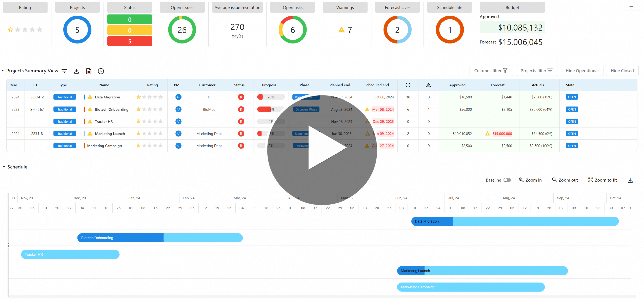
Task: Click the PM avatar for Biotech Onboarding
Action: point(178,109)
